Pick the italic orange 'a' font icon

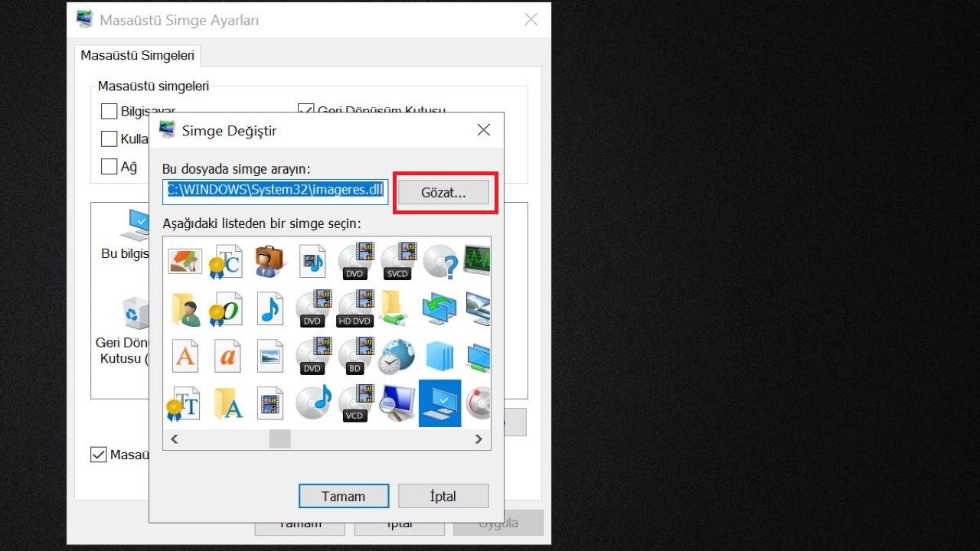(x=227, y=356)
